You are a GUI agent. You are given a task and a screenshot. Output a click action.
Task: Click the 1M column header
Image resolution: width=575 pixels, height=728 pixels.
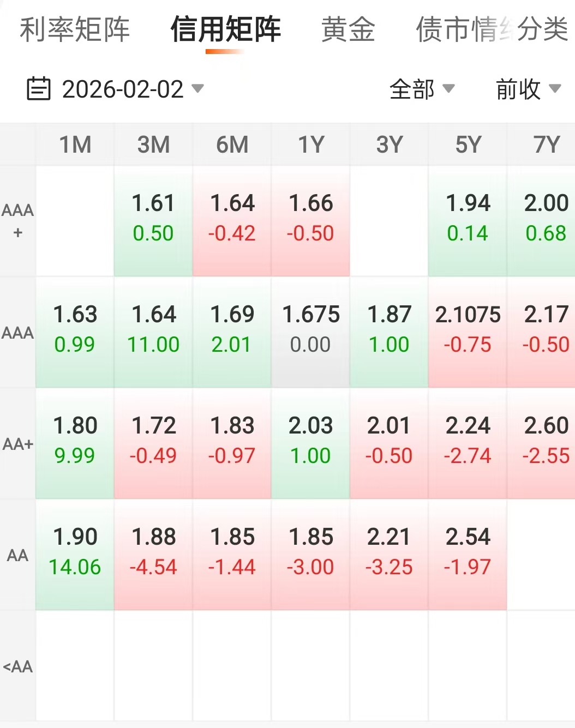tap(75, 145)
